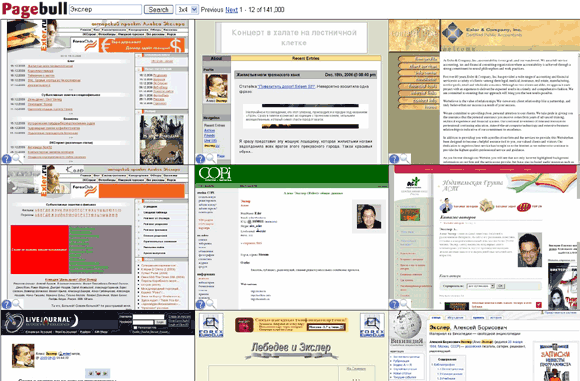Go to Next results page
The width and height of the screenshot is (580, 381).
coord(232,10)
